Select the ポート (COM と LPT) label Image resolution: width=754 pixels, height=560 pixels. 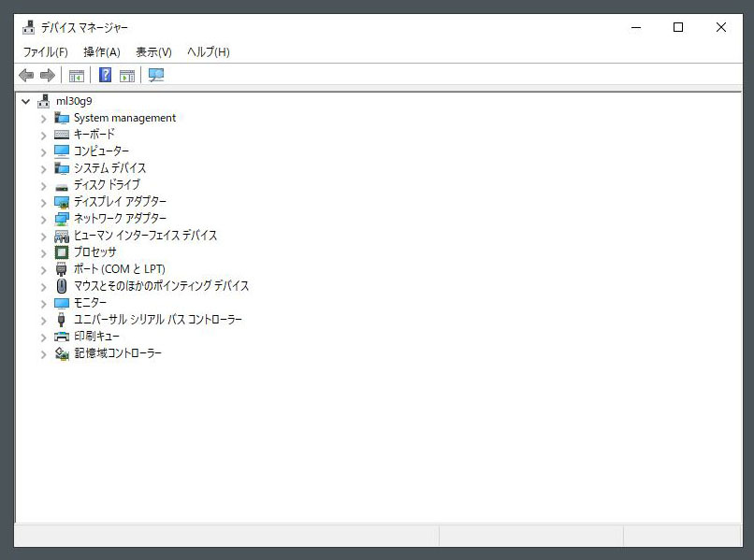coord(119,268)
